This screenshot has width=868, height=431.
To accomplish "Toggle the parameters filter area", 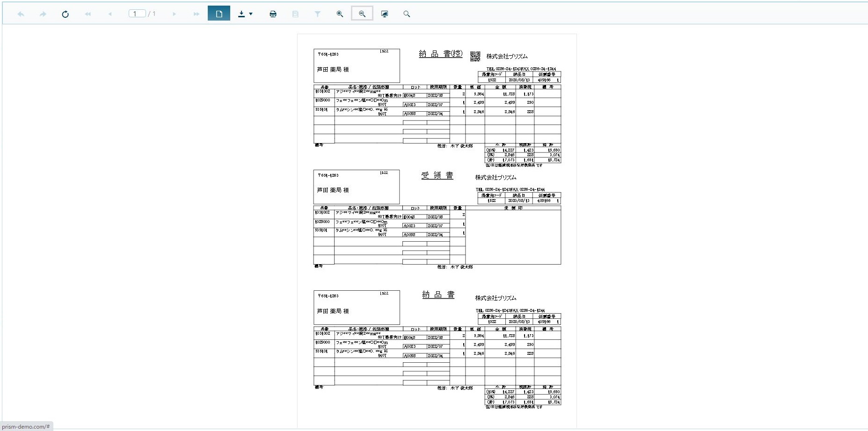I will [x=318, y=14].
